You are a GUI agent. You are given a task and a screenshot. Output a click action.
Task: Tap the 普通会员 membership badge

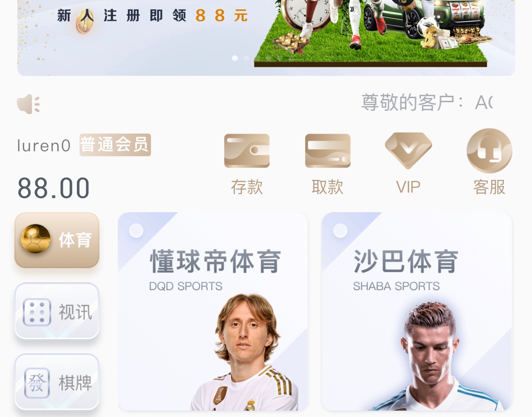115,145
